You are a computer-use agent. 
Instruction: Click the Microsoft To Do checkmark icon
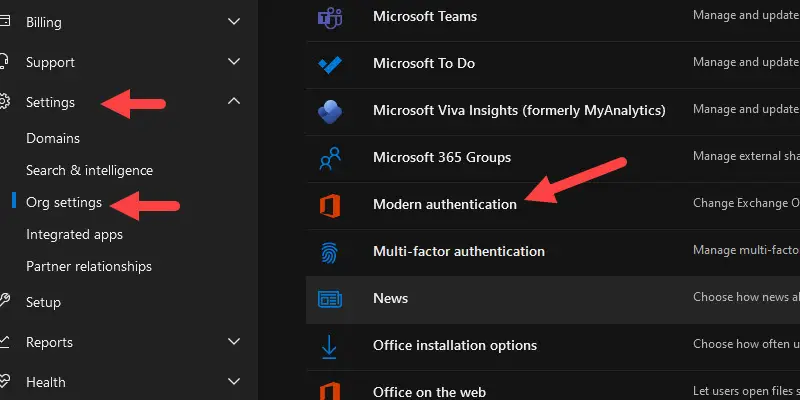point(330,65)
